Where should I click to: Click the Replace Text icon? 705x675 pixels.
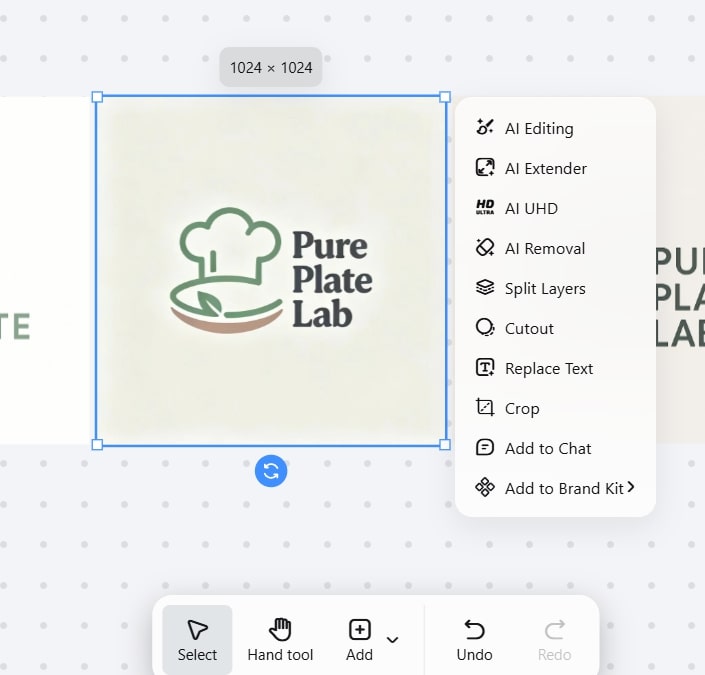[x=485, y=368]
